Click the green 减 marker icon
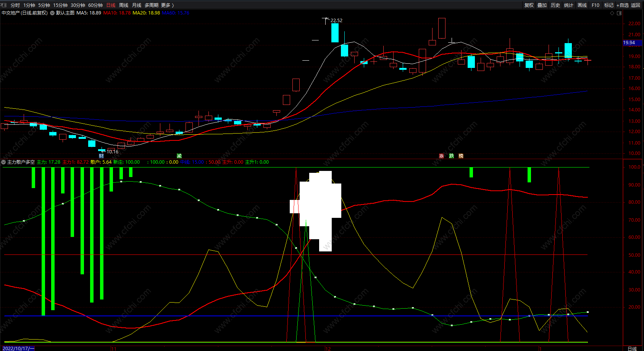Image resolution: width=644 pixels, height=351 pixels. tap(179, 156)
